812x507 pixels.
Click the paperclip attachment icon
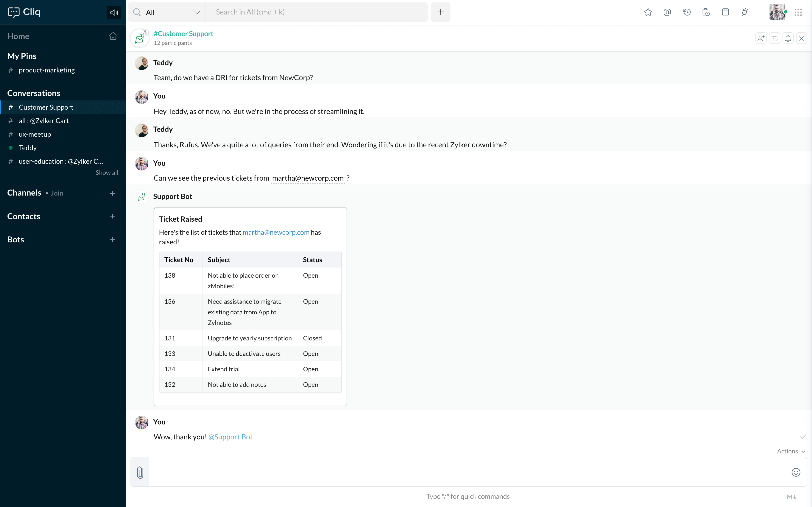(140, 472)
